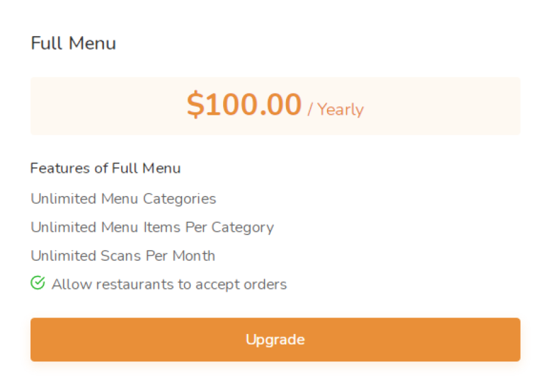Select the Features of Full Menu label
The height and width of the screenshot is (392, 550).
[x=105, y=169]
